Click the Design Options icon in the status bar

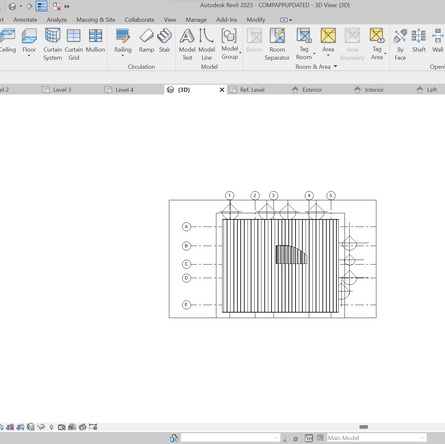[x=309, y=438]
